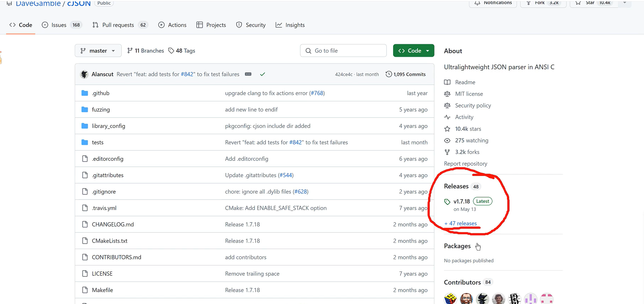This screenshot has width=644, height=304.
Task: Open the Readme link in About
Action: (x=460, y=82)
